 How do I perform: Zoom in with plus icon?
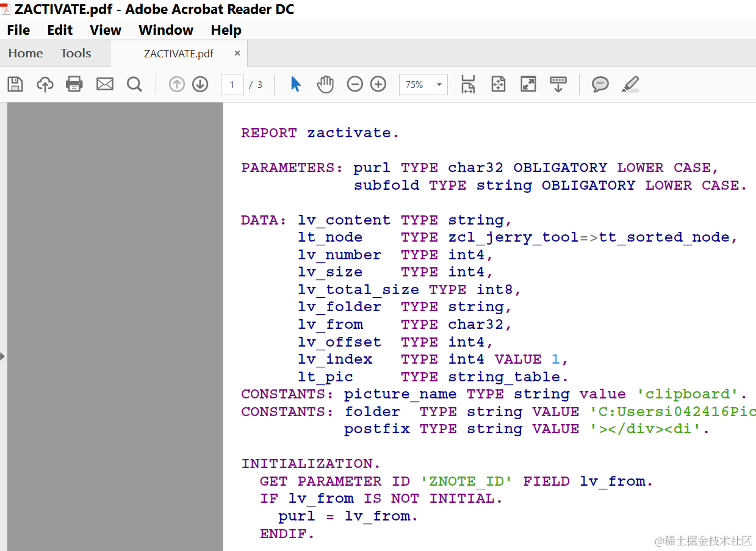click(378, 84)
